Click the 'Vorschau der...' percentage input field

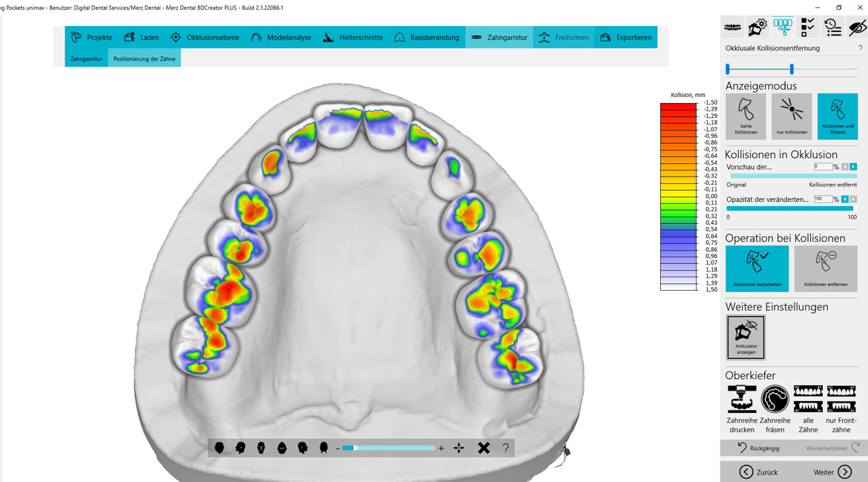(823, 167)
